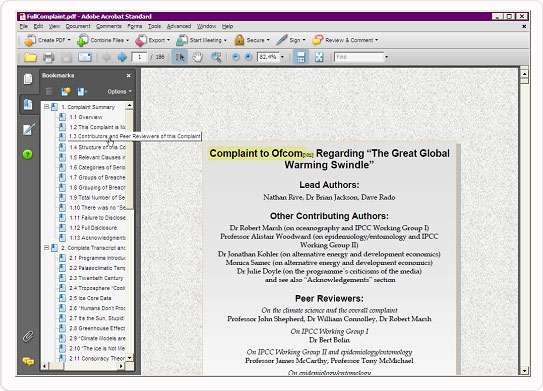Screen dimensions: 543x391
Task: Go to next page arrow
Action: click(x=122, y=57)
